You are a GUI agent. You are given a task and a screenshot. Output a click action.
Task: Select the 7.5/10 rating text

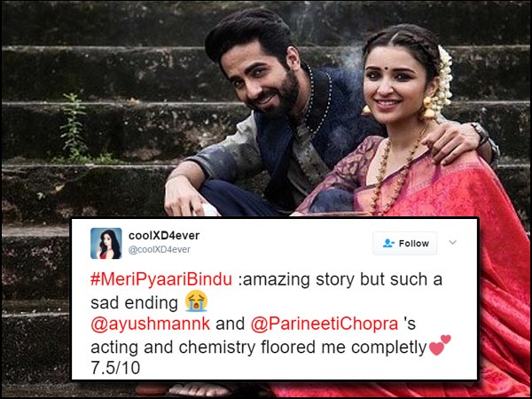pyautogui.click(x=115, y=369)
